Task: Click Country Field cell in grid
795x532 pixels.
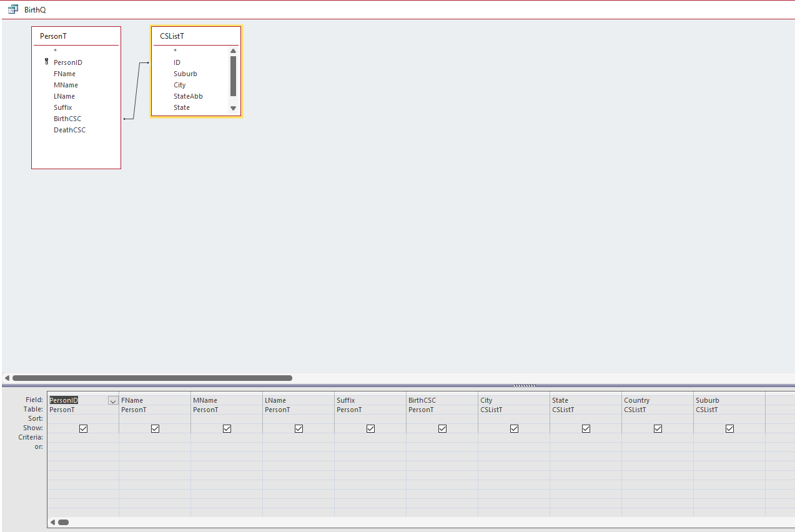Action: [x=658, y=400]
